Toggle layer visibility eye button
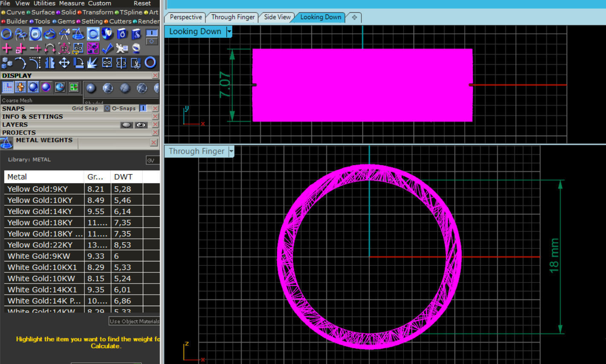The width and height of the screenshot is (606, 364). pos(141,125)
